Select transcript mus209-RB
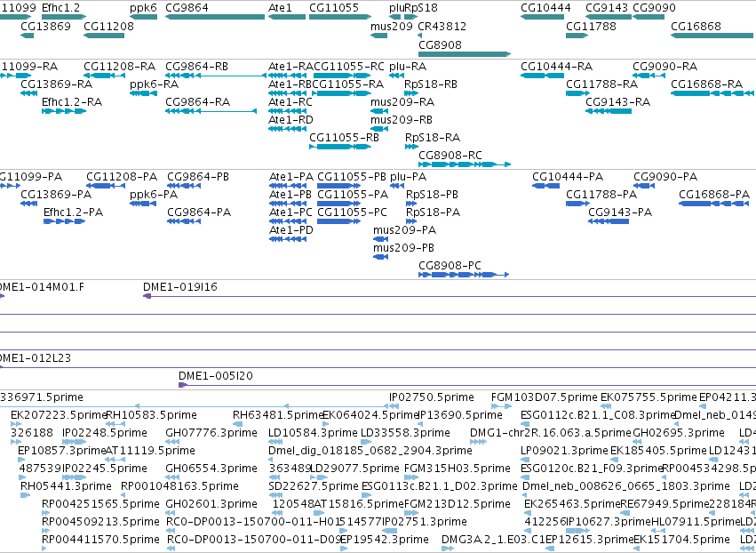This screenshot has width=756, height=553. click(x=379, y=129)
